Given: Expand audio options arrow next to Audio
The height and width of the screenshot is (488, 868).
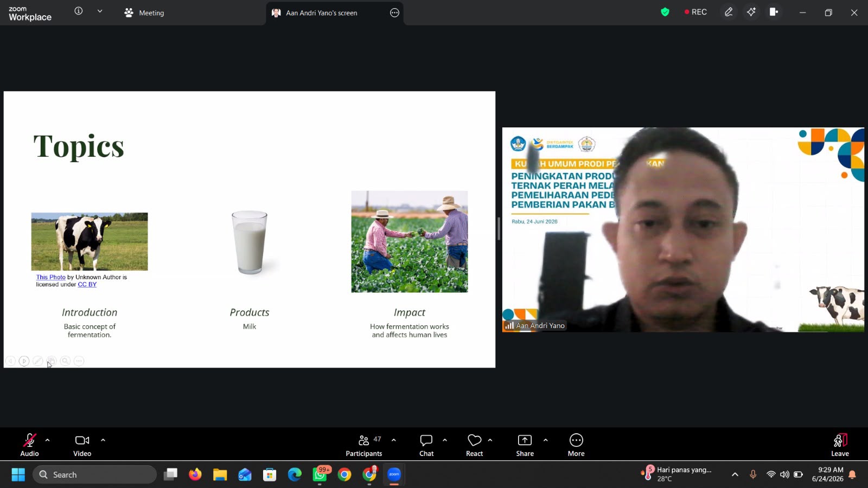Looking at the screenshot, I should click(47, 440).
